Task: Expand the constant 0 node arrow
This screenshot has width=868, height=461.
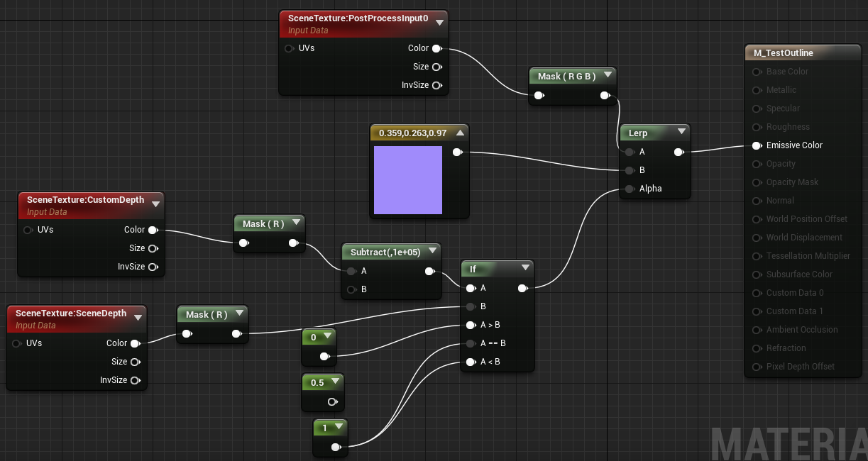Action: pyautogui.click(x=326, y=337)
